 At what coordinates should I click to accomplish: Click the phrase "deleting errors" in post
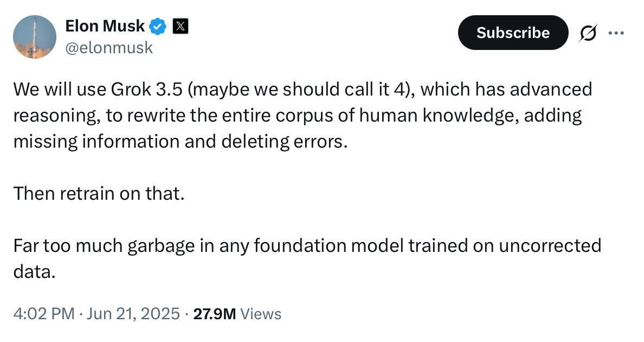pyautogui.click(x=284, y=141)
